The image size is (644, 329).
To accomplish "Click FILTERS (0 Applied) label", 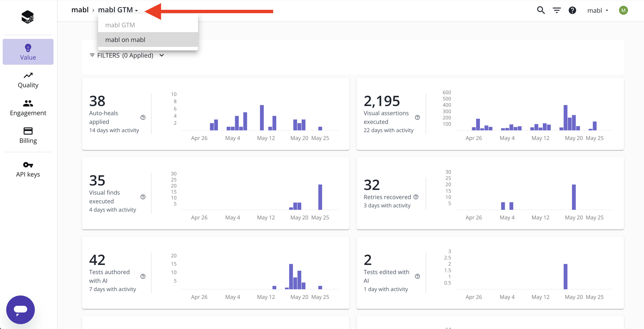I will pyautogui.click(x=125, y=55).
